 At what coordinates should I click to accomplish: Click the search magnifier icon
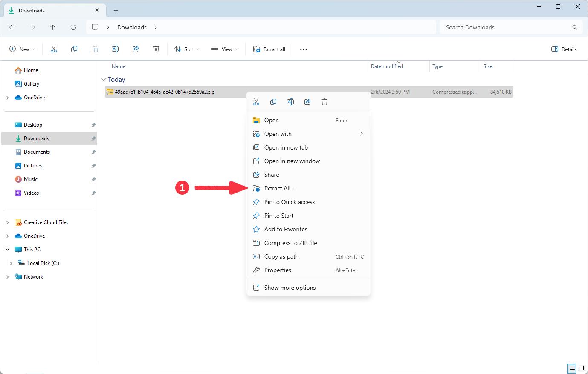(x=575, y=27)
